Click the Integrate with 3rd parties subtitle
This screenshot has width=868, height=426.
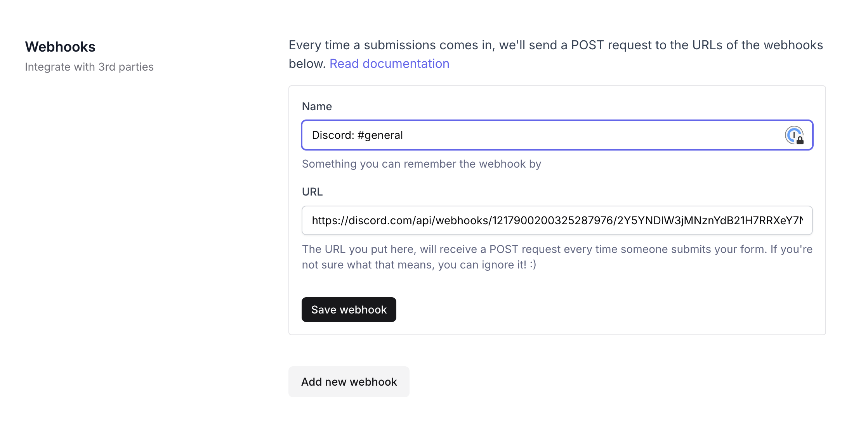(x=89, y=67)
